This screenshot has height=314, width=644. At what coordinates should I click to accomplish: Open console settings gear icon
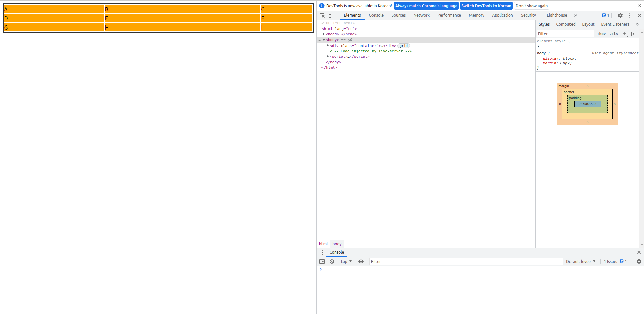(x=639, y=262)
